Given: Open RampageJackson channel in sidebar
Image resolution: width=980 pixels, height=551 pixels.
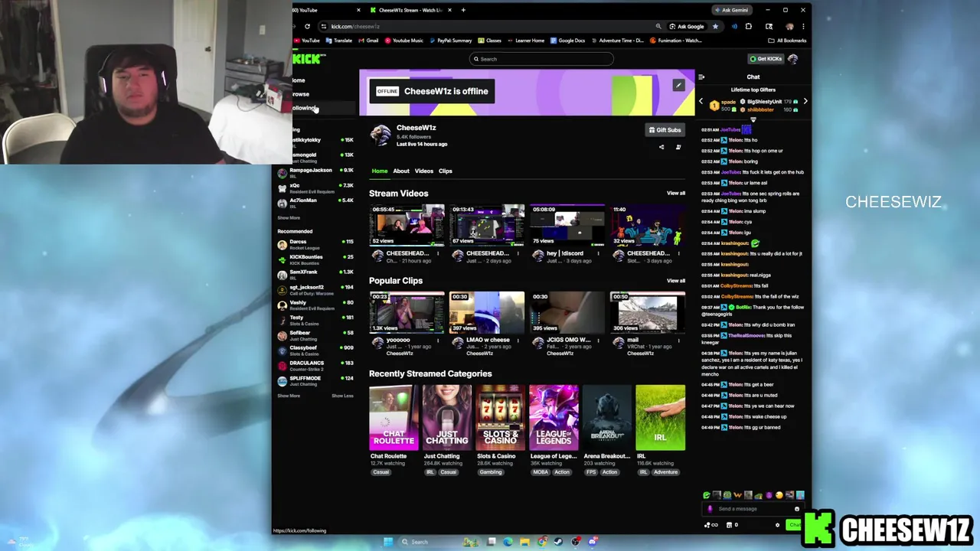Looking at the screenshot, I should tap(315, 172).
